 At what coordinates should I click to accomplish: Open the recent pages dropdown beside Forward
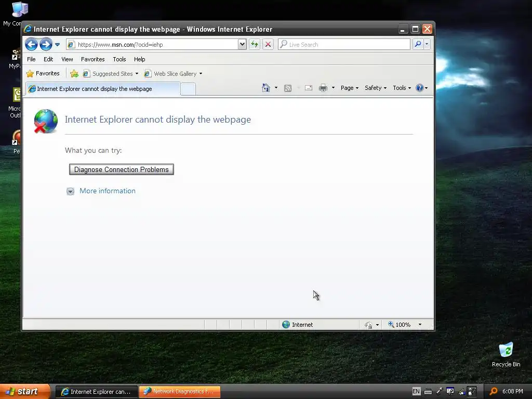57,45
